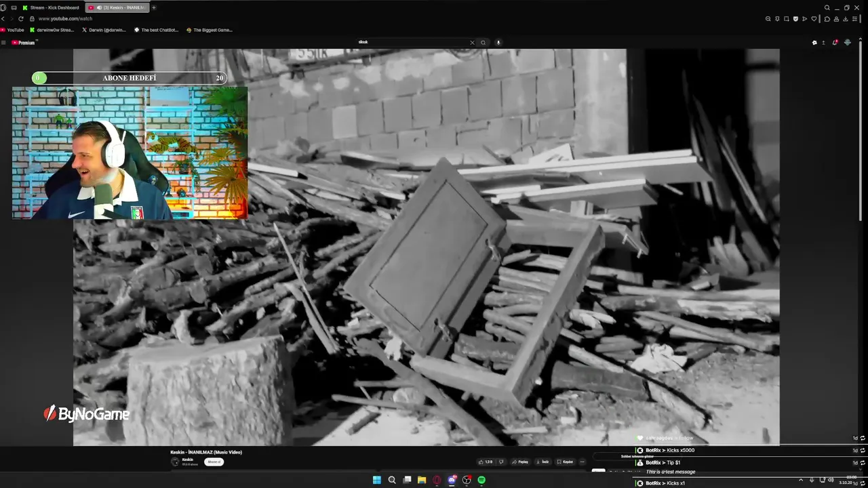
Task: Click the Abone ol subscribe button
Action: coord(214,462)
